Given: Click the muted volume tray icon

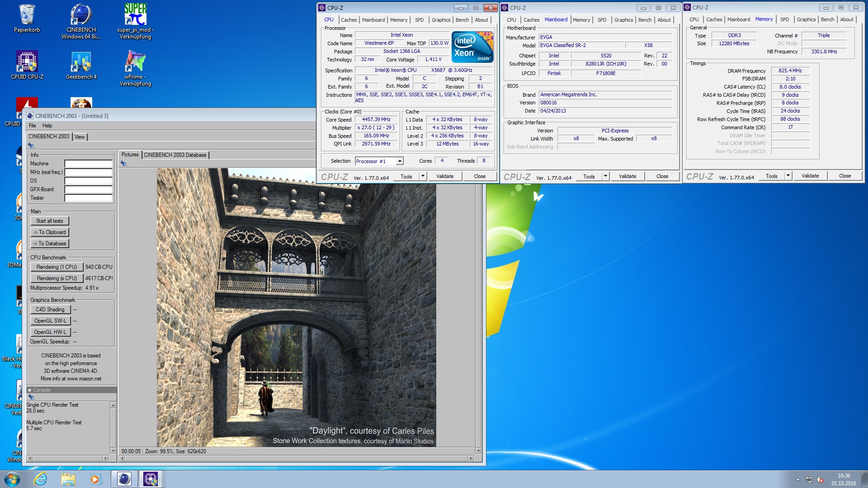Looking at the screenshot, I should [x=820, y=480].
